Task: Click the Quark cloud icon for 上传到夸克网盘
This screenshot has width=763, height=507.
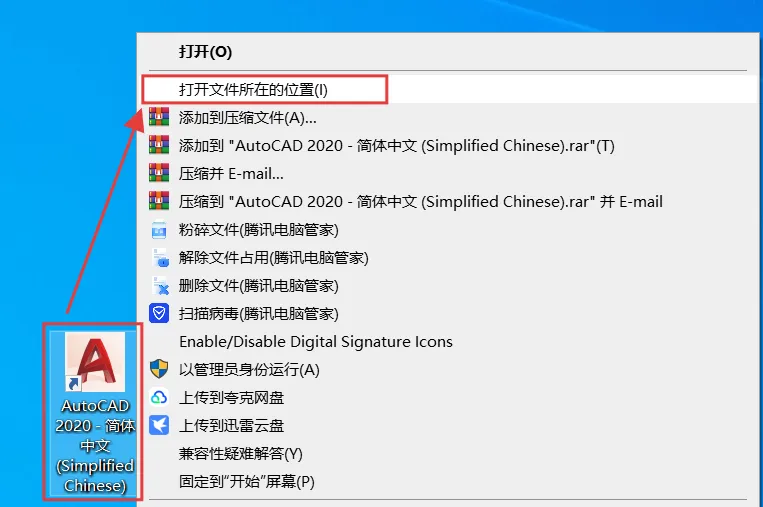Action: coord(159,398)
